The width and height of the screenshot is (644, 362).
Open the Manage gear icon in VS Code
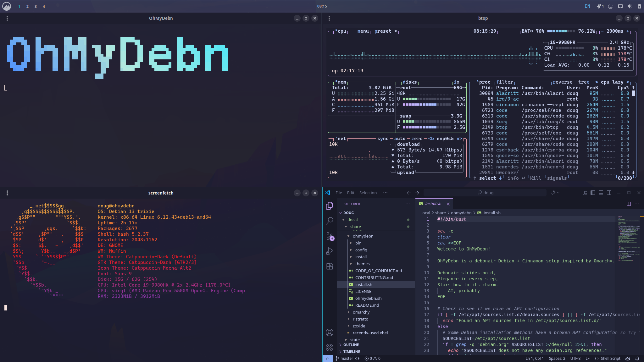tap(330, 347)
